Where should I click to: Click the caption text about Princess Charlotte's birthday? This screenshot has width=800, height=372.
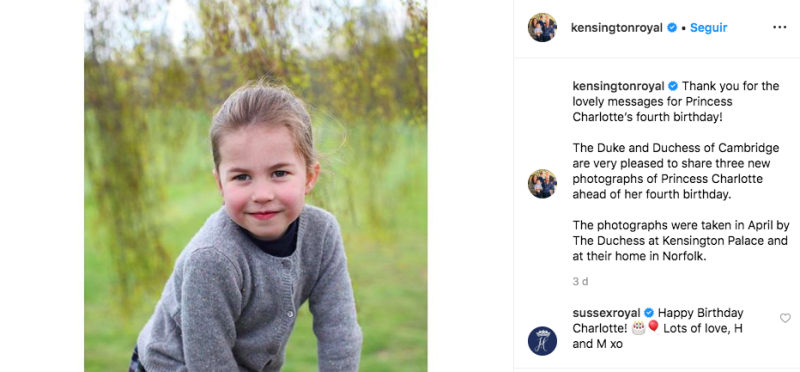[x=676, y=101]
